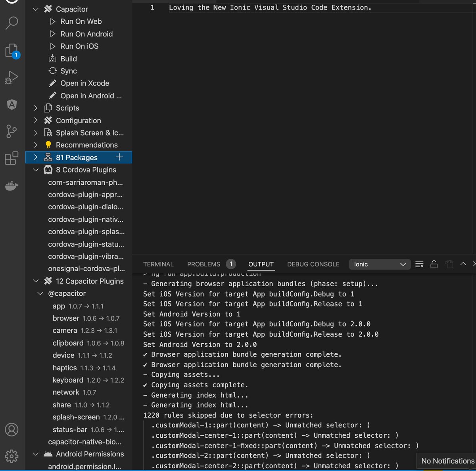Click the Open in Xcode pencil icon
The height and width of the screenshot is (471, 476).
tap(52, 83)
